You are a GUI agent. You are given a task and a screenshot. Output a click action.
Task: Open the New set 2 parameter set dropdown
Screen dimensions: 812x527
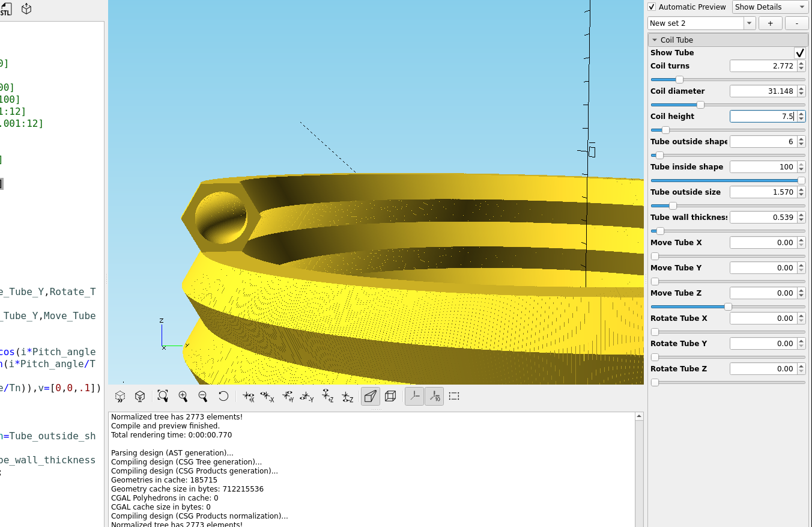(749, 23)
